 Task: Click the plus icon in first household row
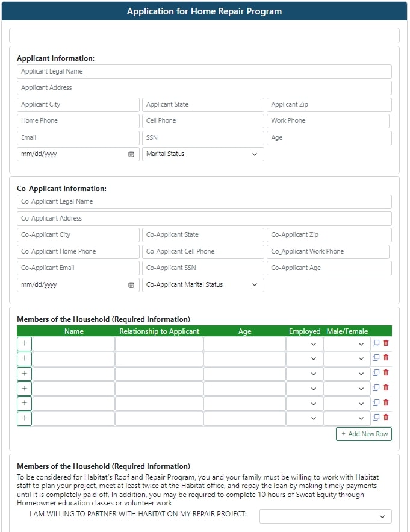[24, 344]
